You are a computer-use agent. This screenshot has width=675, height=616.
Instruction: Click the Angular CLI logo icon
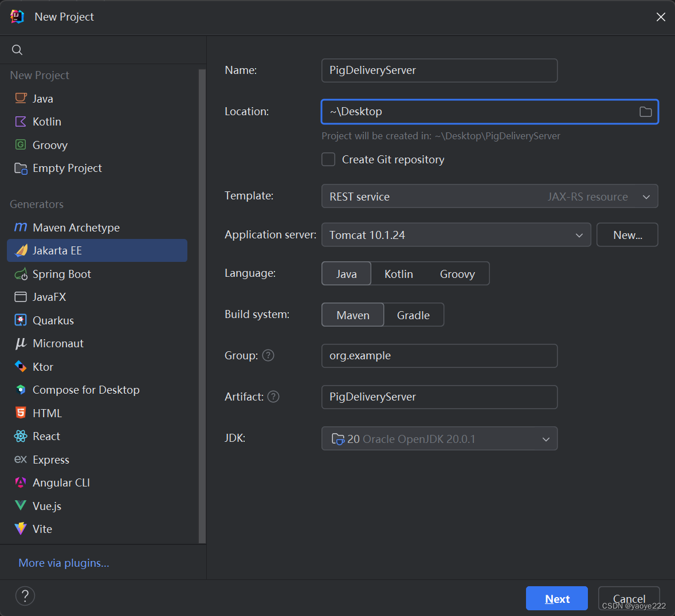[21, 482]
